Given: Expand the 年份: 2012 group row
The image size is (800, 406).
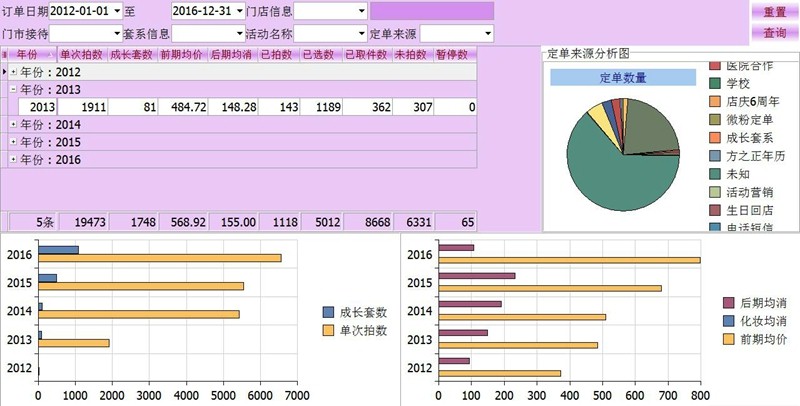Looking at the screenshot, I should click(x=13, y=72).
